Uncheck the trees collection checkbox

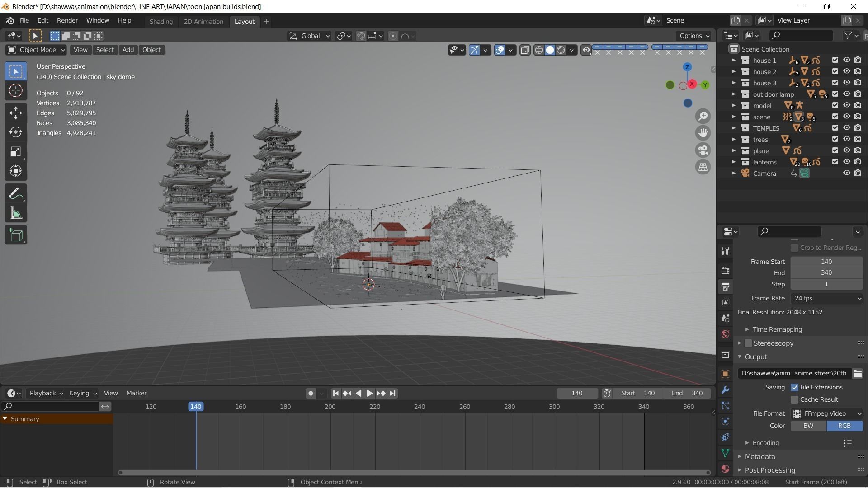(835, 139)
